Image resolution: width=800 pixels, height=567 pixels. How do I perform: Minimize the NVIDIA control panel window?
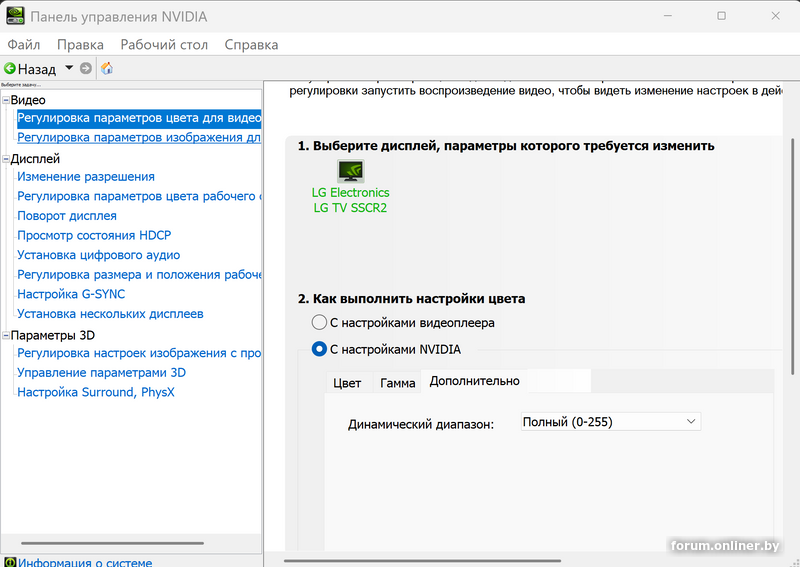tap(668, 16)
